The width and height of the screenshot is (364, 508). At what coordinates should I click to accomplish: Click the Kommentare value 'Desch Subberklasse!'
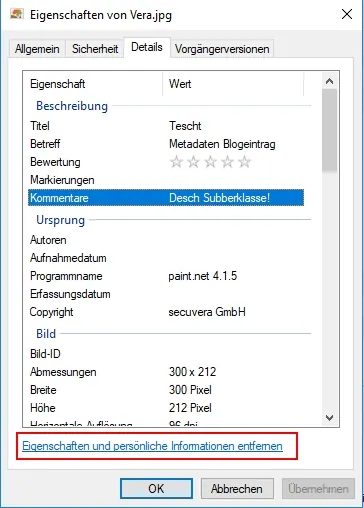(x=219, y=198)
